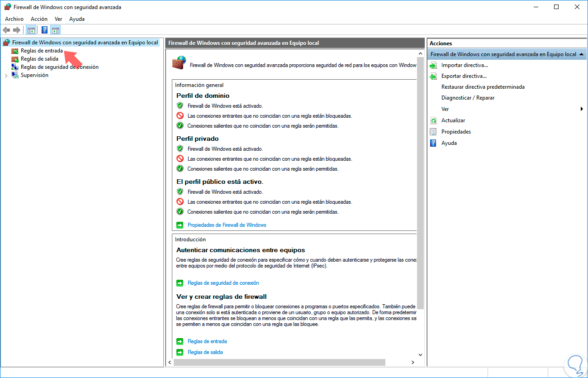Open the Ver menu in menu bar
The height and width of the screenshot is (378, 588).
58,19
